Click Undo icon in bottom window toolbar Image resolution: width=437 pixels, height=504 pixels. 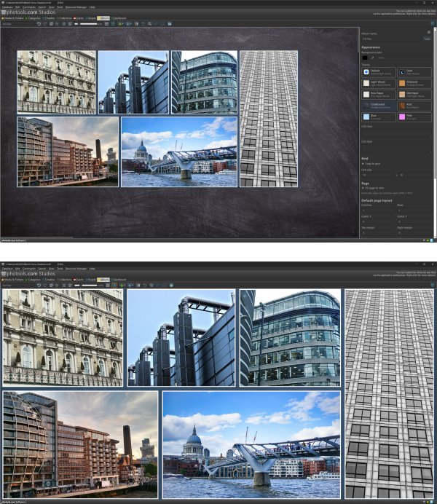(x=39, y=285)
